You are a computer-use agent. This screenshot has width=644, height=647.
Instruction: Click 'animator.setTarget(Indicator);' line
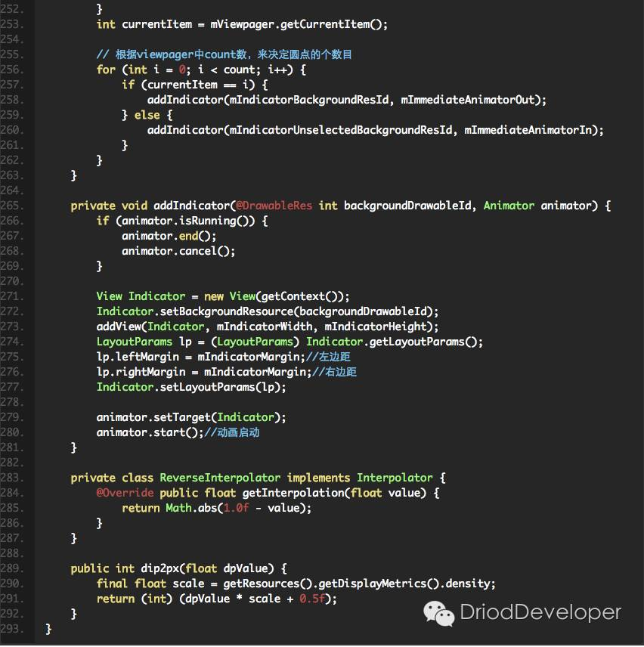click(x=191, y=417)
